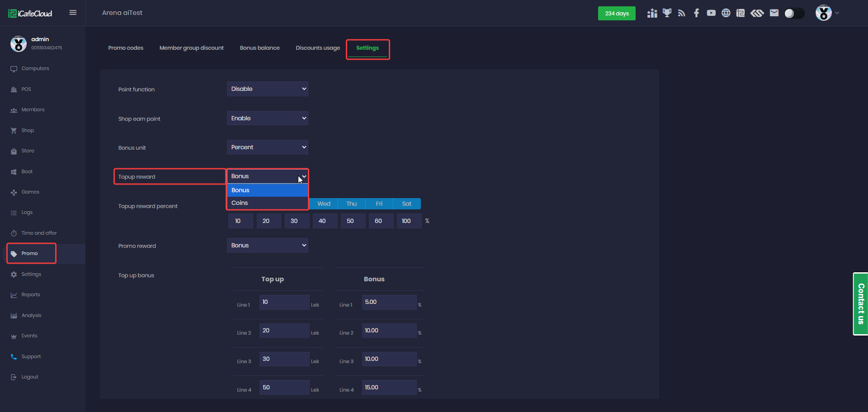Switch to Promo codes tab

(126, 48)
